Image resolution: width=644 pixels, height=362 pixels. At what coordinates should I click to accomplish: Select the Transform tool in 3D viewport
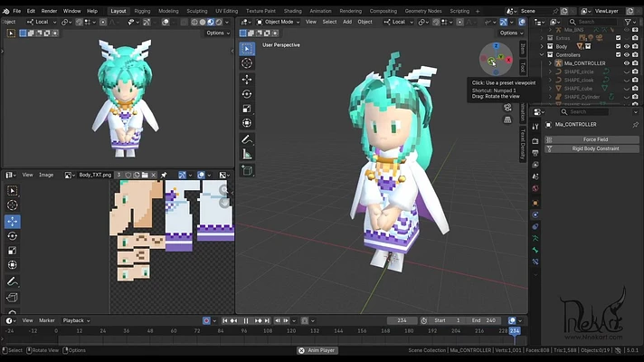click(x=247, y=123)
